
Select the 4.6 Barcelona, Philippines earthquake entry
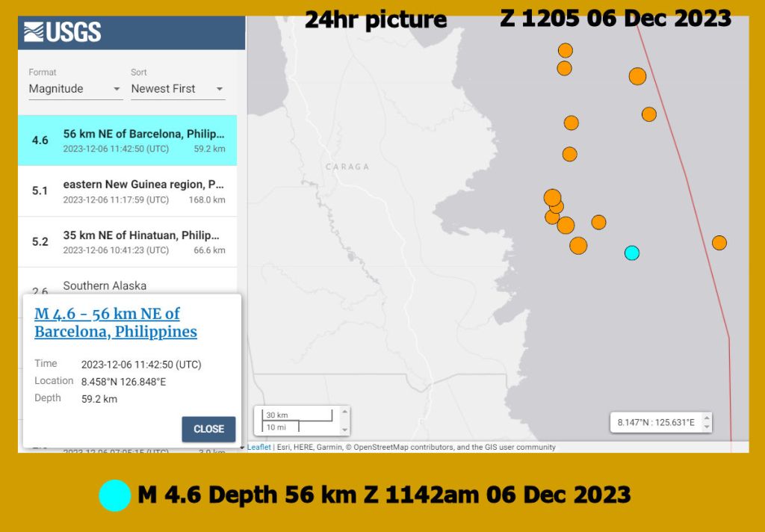[x=128, y=140]
